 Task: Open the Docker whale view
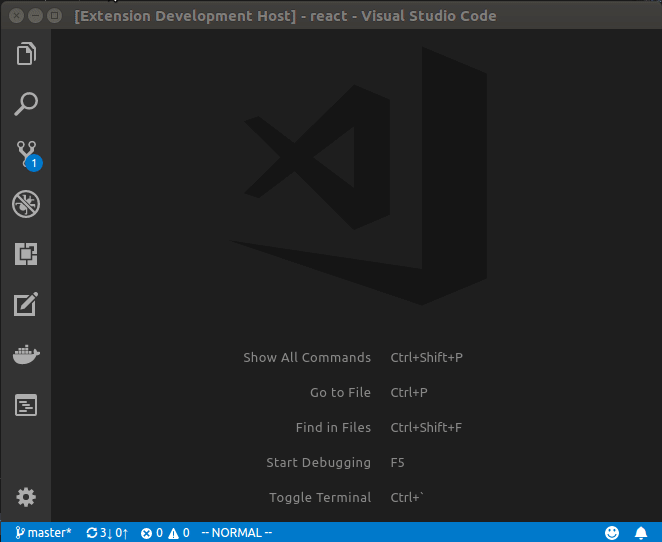coord(26,355)
